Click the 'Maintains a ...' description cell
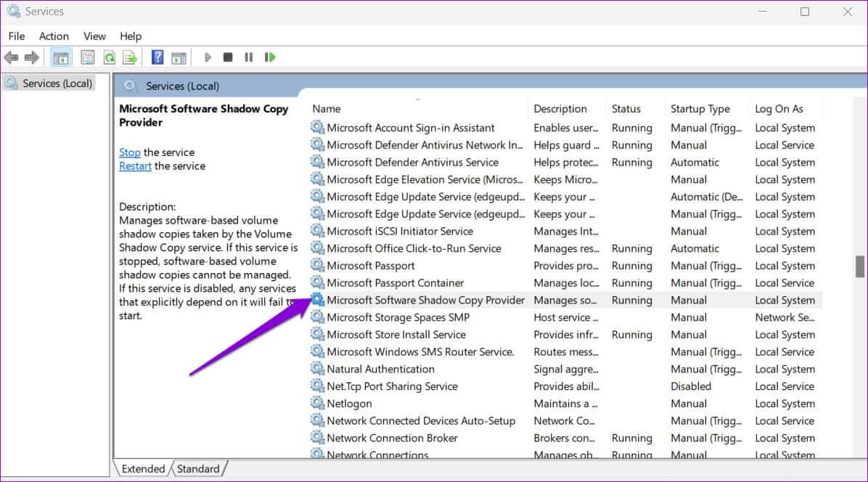 (x=565, y=404)
